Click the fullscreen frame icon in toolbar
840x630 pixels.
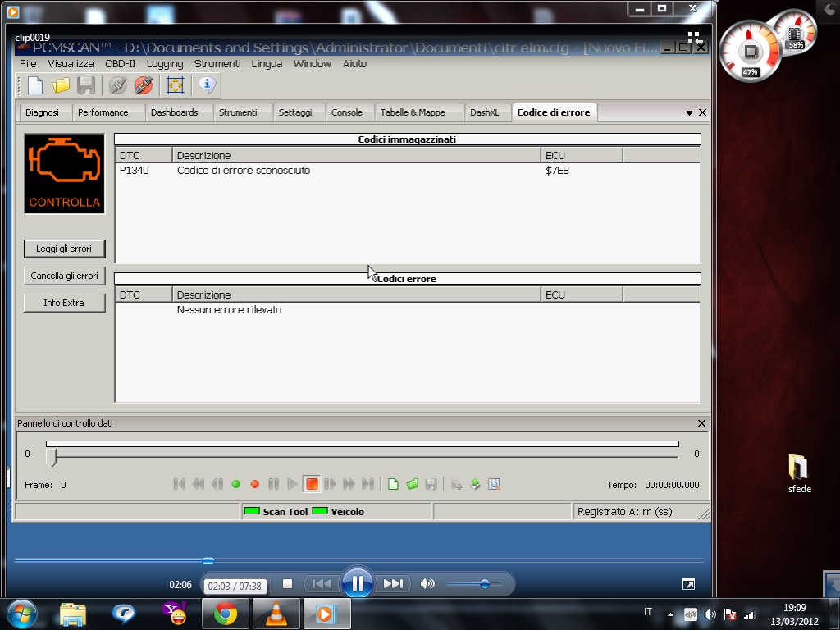176,85
